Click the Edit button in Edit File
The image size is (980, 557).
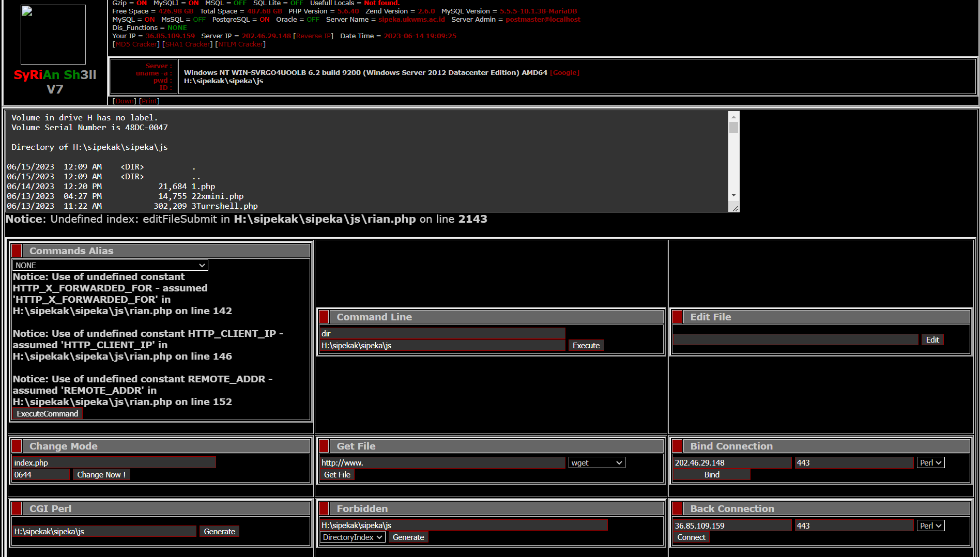[932, 340]
